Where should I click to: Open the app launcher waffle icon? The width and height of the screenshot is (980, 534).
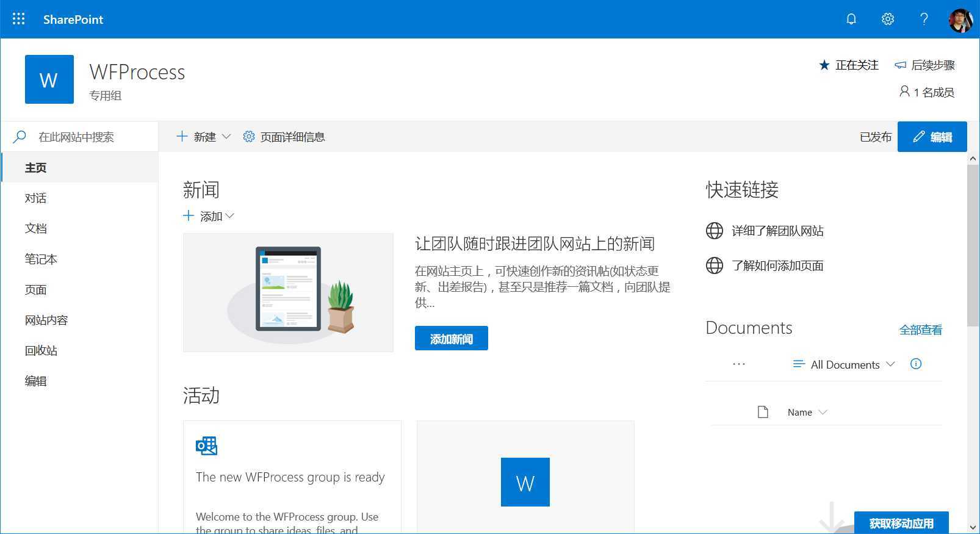pyautogui.click(x=19, y=19)
